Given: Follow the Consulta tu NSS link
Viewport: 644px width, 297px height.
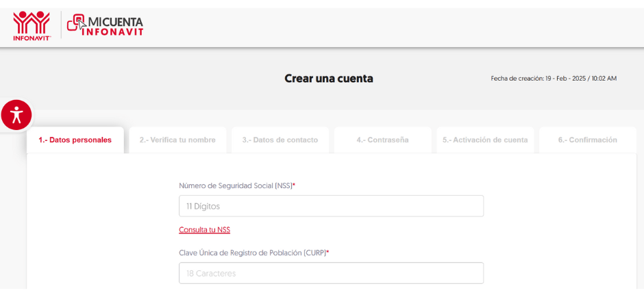Looking at the screenshot, I should (205, 230).
